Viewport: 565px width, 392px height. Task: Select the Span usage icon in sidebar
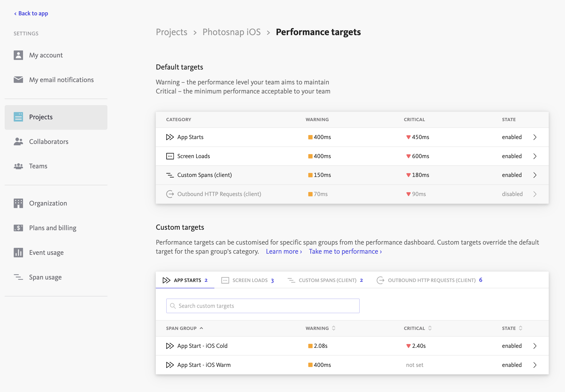[18, 277]
